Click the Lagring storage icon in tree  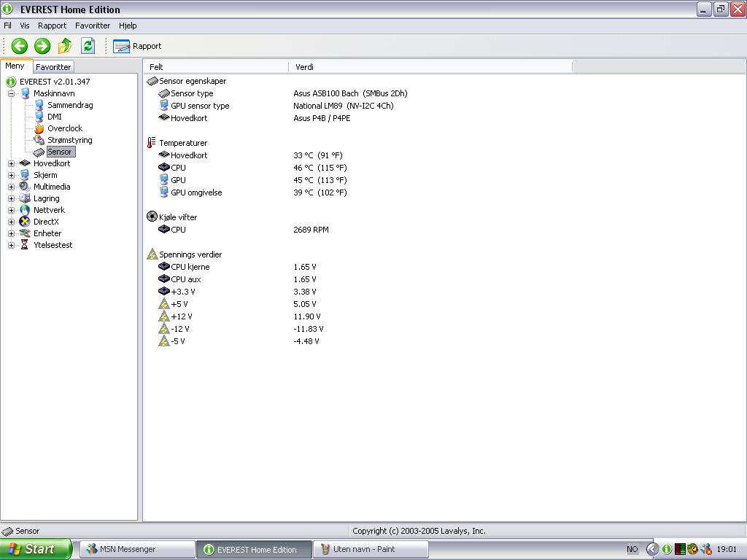pyautogui.click(x=25, y=198)
